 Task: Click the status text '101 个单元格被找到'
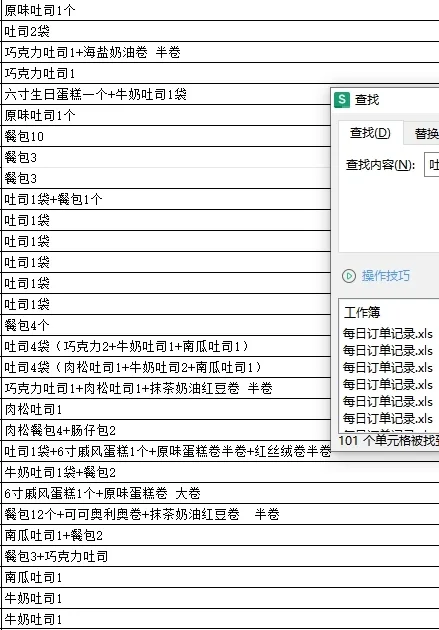(x=388, y=441)
